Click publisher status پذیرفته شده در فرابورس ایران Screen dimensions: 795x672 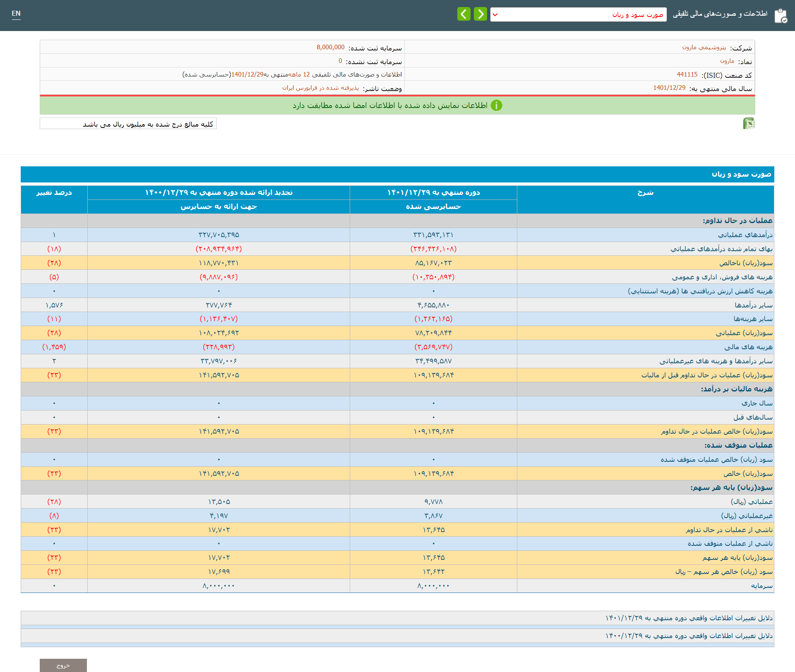point(320,88)
